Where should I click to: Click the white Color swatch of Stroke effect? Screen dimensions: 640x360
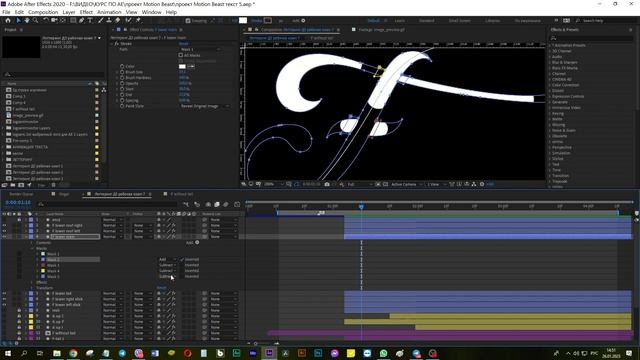(x=182, y=66)
